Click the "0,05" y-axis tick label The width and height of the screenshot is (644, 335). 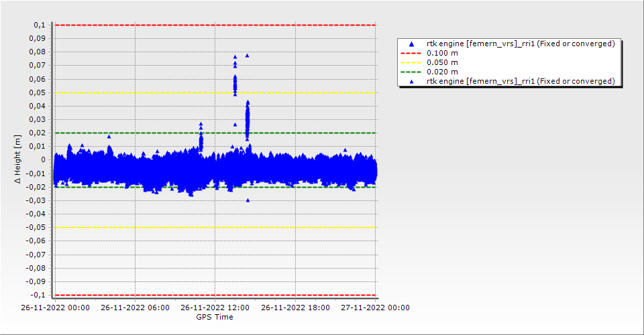(37, 92)
